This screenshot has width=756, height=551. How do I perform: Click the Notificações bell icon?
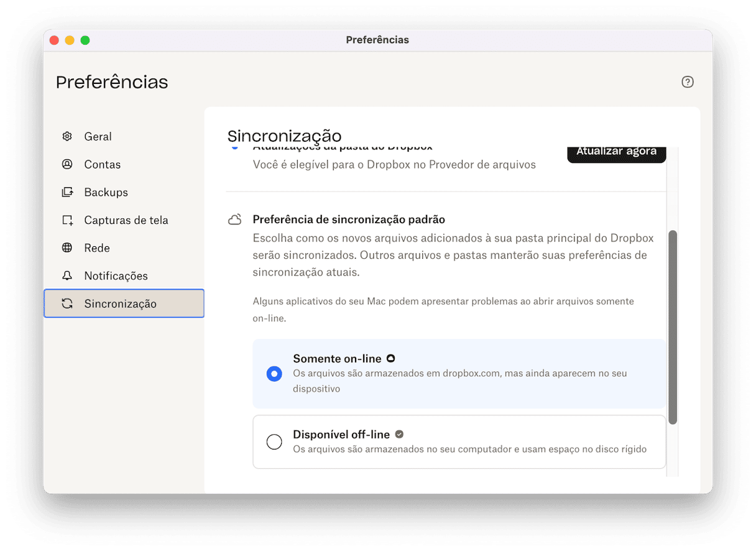click(67, 275)
